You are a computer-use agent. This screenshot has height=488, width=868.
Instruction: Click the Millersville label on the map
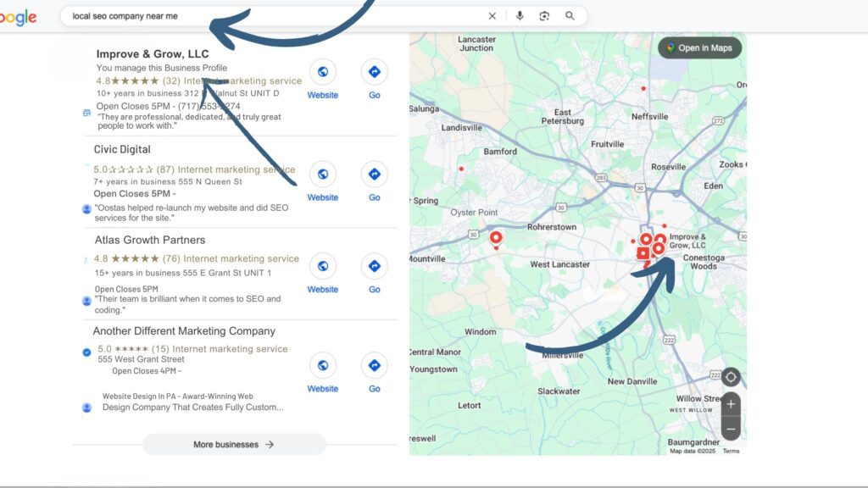tap(563, 355)
